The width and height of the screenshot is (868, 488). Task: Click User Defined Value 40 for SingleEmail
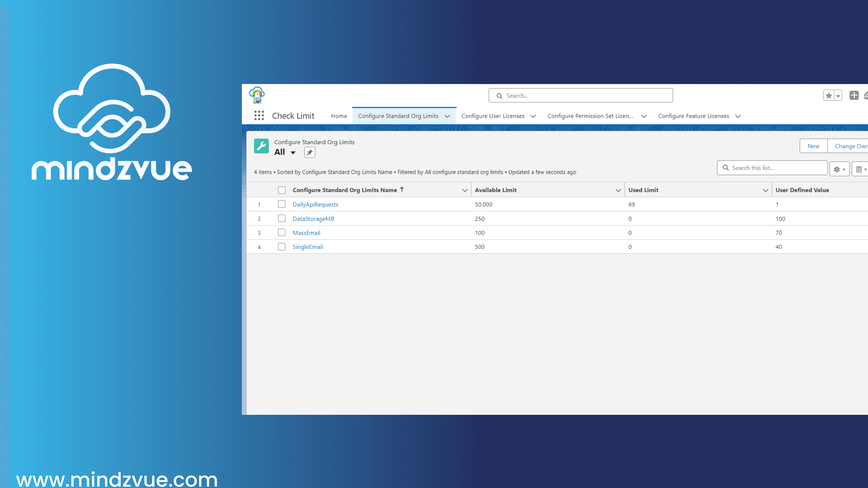(x=778, y=247)
